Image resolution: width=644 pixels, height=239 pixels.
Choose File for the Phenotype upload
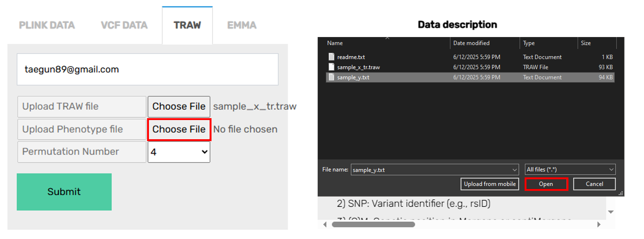[179, 130]
